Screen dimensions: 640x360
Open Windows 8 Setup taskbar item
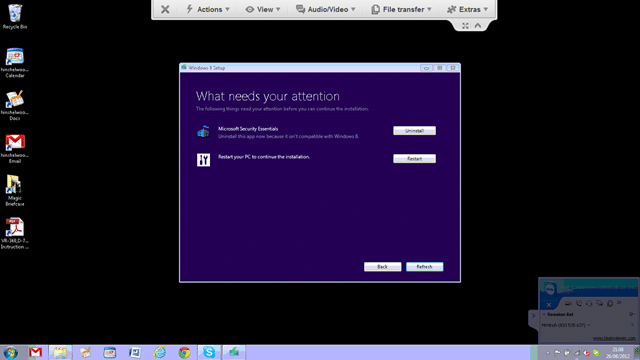click(234, 352)
